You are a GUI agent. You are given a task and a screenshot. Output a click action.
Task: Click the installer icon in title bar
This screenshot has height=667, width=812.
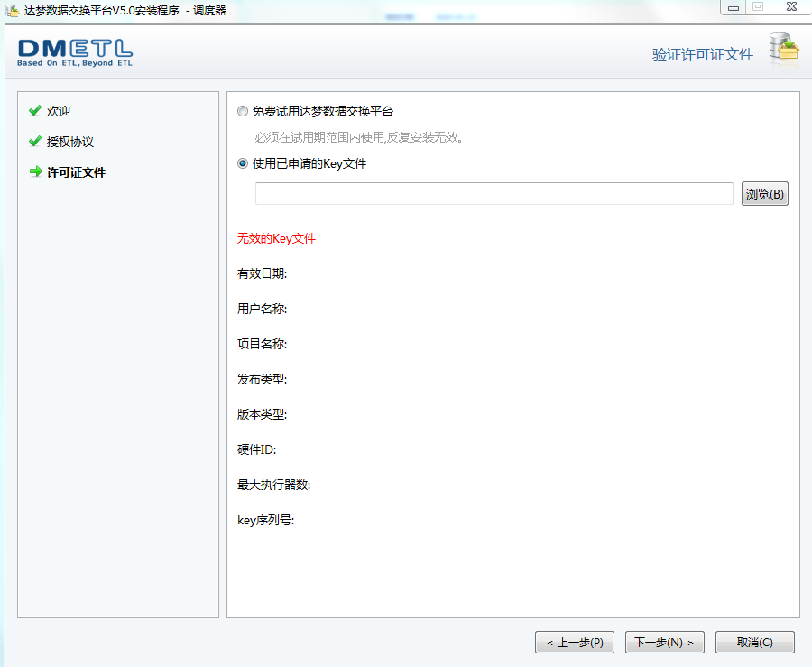point(12,10)
